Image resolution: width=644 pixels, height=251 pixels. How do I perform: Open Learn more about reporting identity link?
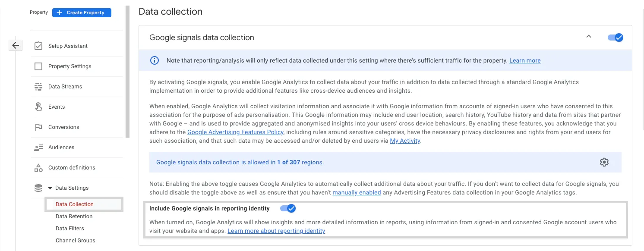point(276,231)
